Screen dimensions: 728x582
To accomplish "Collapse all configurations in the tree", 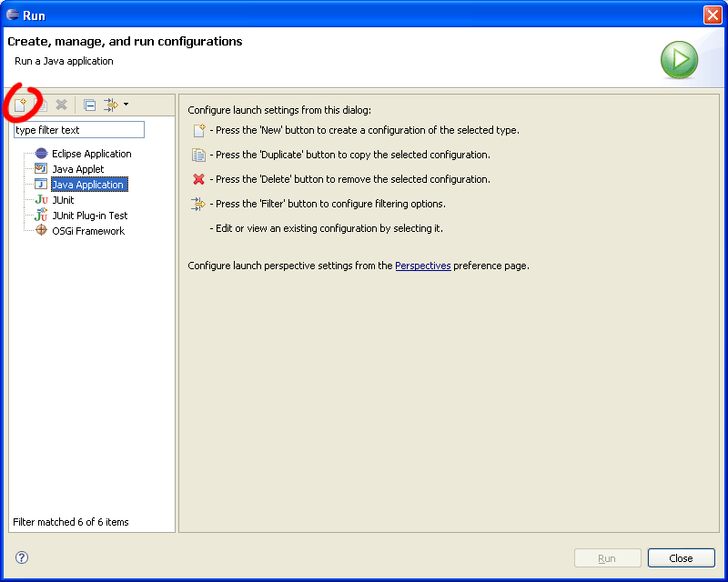I will [x=89, y=105].
